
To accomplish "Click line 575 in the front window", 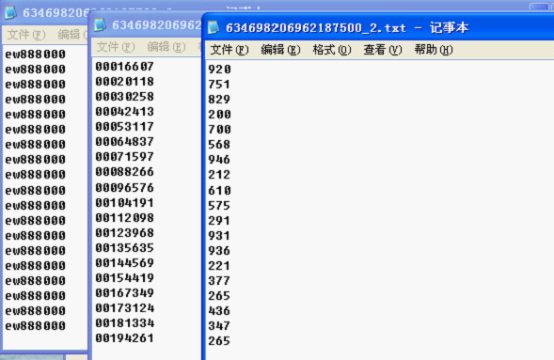I will [x=219, y=206].
